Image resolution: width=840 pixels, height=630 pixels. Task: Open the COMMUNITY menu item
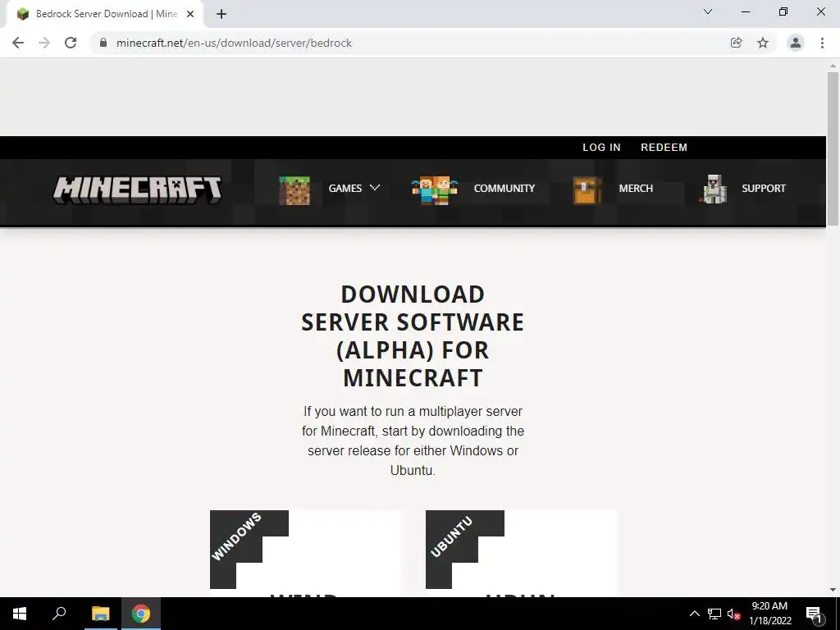click(x=504, y=189)
